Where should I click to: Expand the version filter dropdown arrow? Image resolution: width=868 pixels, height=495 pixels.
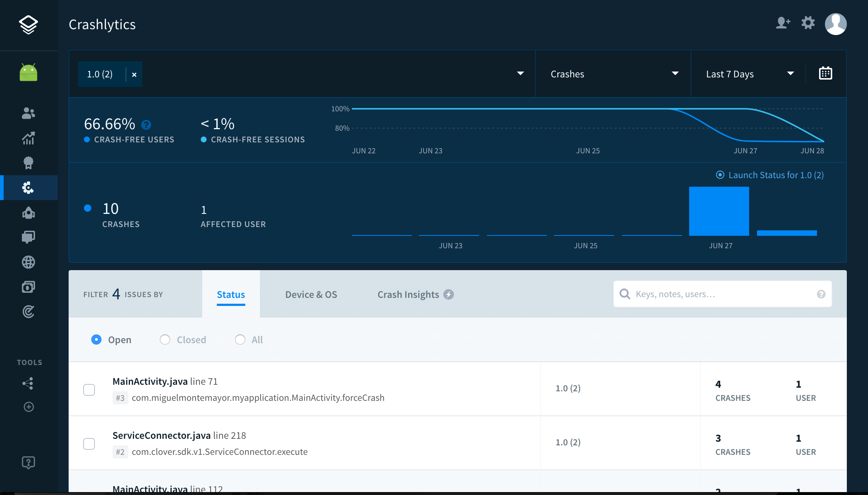pos(521,74)
